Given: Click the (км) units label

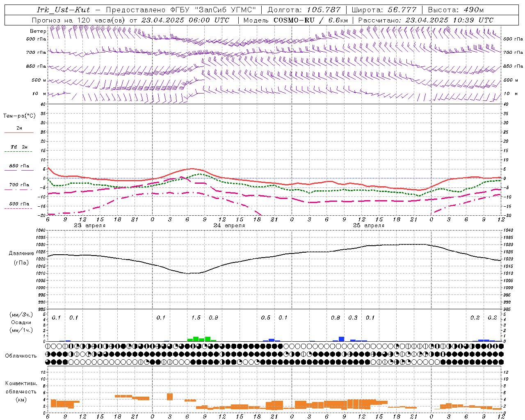Looking at the screenshot, I should (21, 399).
